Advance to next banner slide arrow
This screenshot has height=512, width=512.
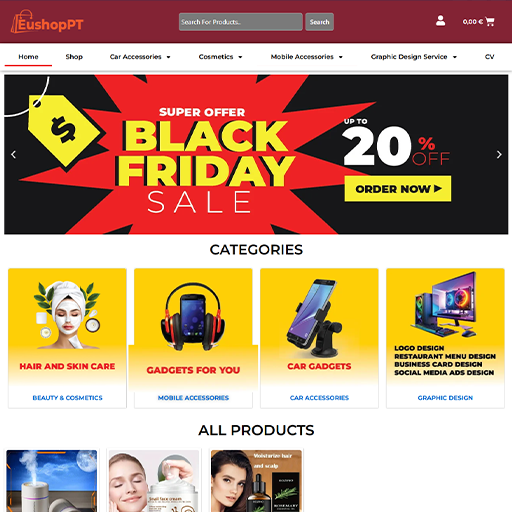[x=499, y=155]
